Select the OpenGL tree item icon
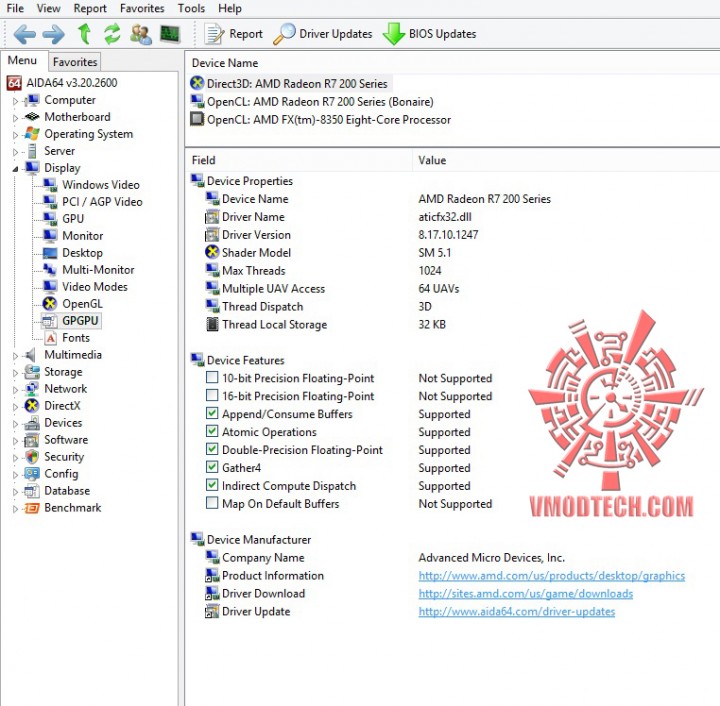This screenshot has width=720, height=706. (x=50, y=304)
